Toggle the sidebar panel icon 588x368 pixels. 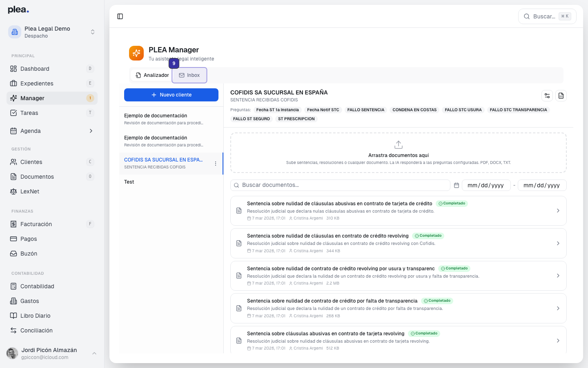(x=120, y=16)
